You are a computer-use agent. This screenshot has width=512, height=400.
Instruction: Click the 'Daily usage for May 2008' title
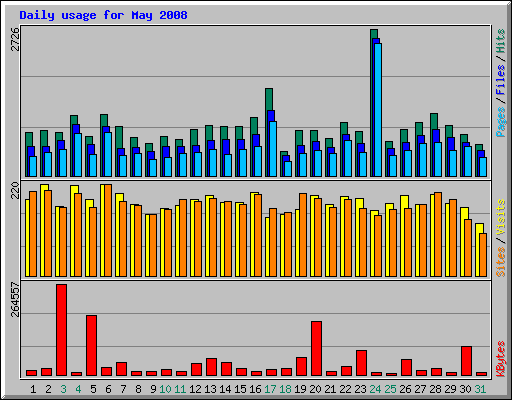[103, 15]
